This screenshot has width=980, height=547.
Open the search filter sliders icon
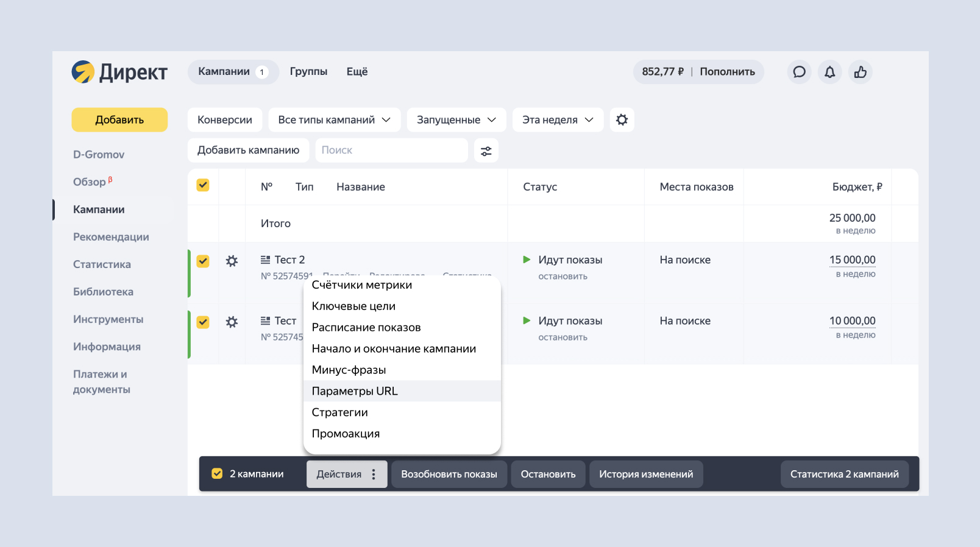tap(486, 150)
